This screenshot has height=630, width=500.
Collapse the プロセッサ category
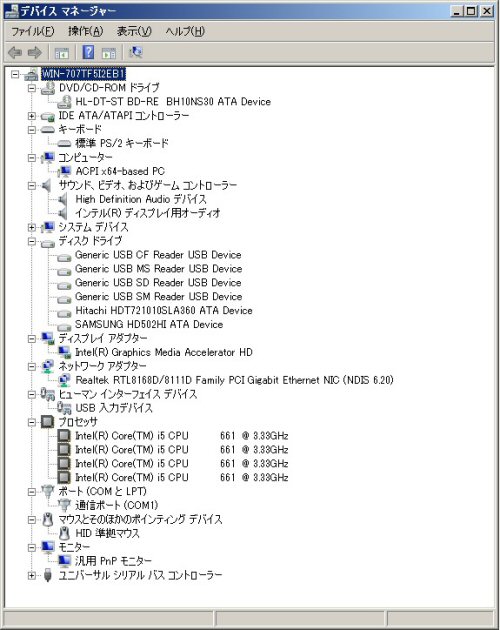click(x=32, y=422)
